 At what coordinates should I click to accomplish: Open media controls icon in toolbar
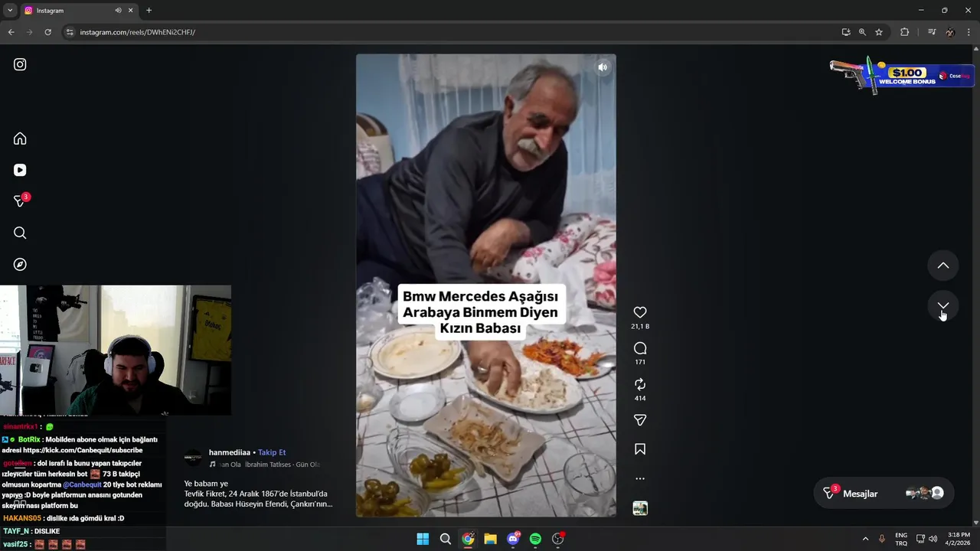coord(931,32)
